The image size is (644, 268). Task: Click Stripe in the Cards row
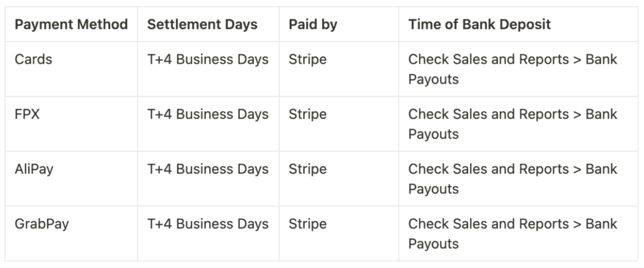coord(308,59)
